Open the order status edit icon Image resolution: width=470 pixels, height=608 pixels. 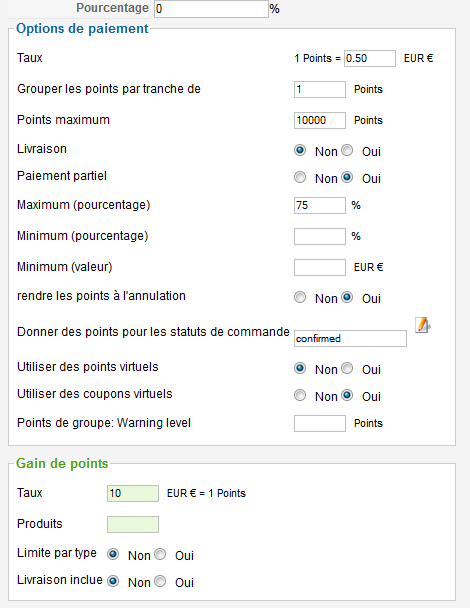[423, 325]
